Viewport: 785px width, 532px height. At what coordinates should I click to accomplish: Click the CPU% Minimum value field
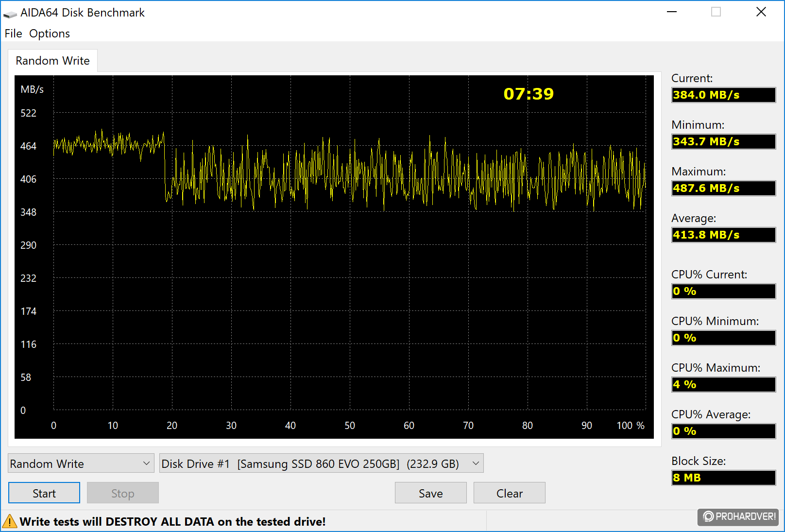[x=724, y=338]
